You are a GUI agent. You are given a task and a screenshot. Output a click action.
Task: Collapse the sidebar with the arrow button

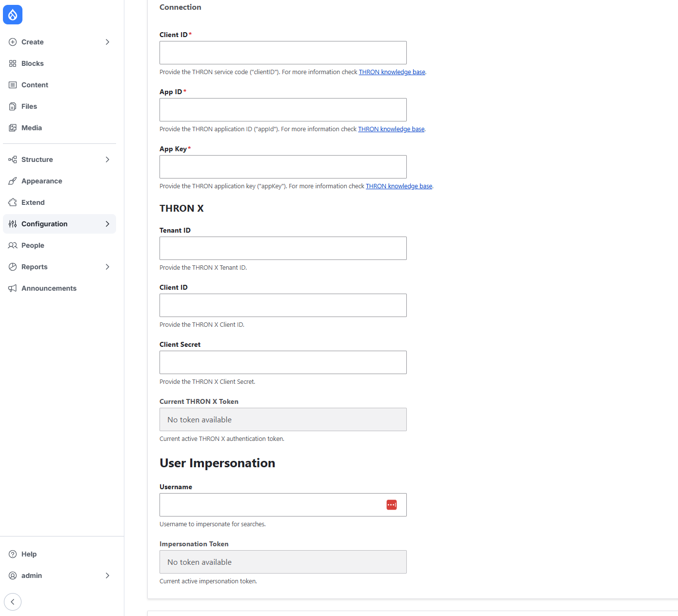click(x=13, y=602)
